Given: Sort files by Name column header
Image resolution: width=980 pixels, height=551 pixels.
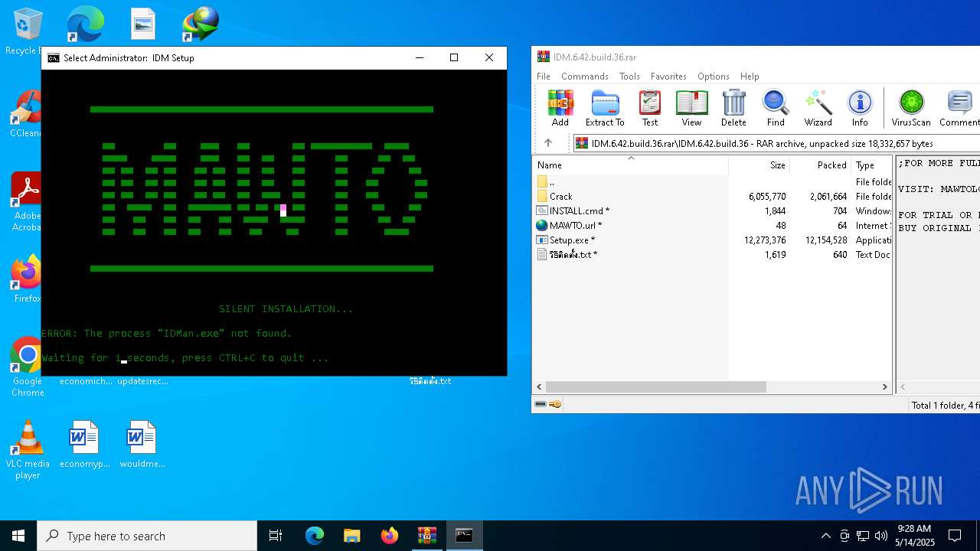Looking at the screenshot, I should pyautogui.click(x=630, y=165).
